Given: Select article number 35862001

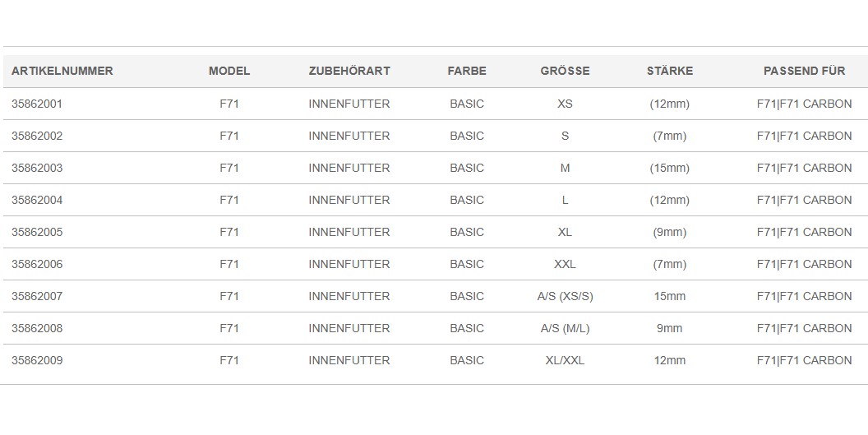Looking at the screenshot, I should click(x=37, y=104).
